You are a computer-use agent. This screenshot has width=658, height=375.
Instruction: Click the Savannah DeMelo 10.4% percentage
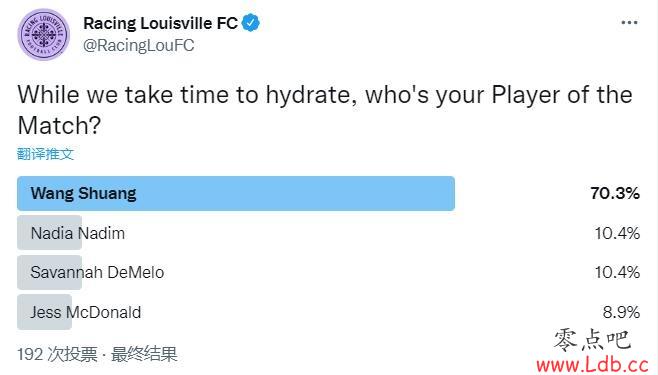[617, 272]
